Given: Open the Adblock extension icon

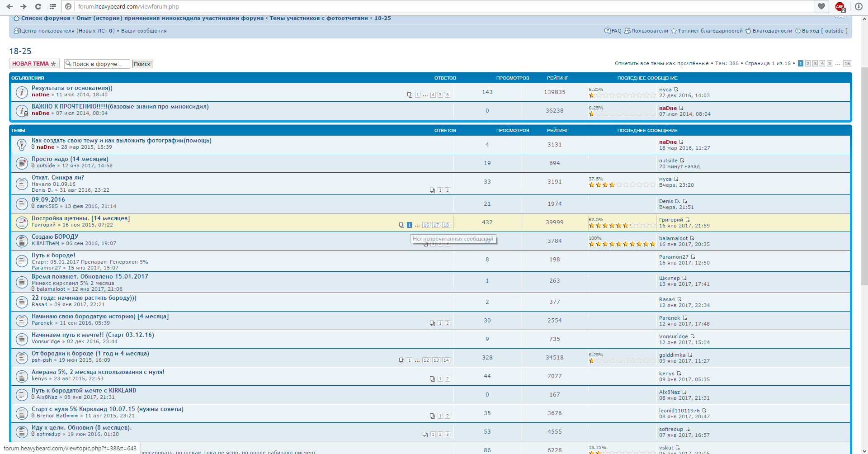Looking at the screenshot, I should pyautogui.click(x=840, y=6).
